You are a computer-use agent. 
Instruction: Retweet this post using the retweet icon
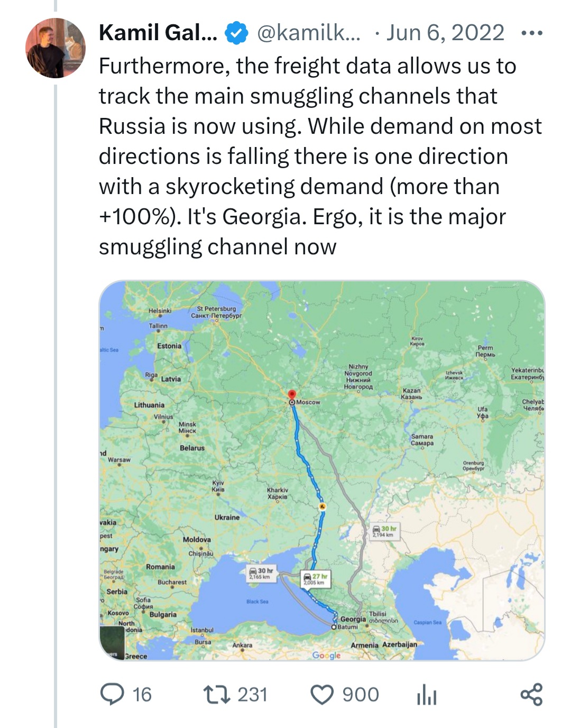[x=217, y=694]
